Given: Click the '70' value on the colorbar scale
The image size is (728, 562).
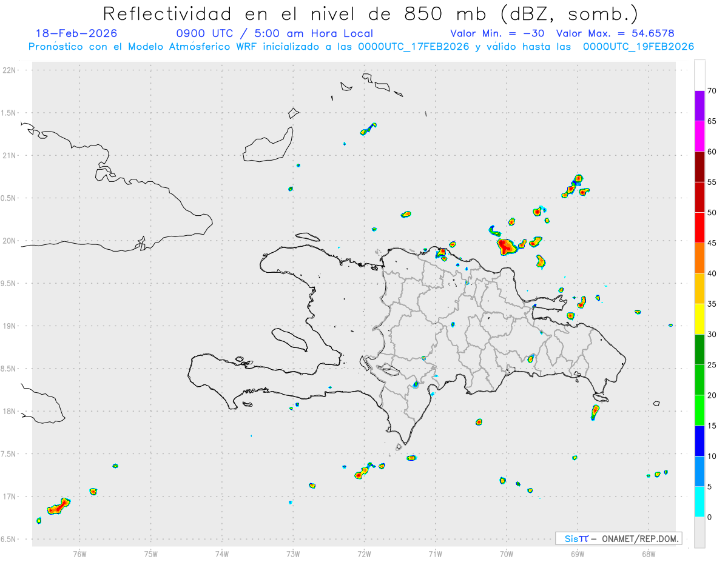Looking at the screenshot, I should click(x=712, y=91).
